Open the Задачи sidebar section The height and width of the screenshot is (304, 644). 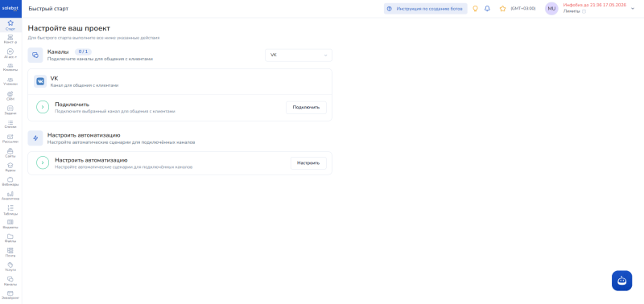[10, 110]
